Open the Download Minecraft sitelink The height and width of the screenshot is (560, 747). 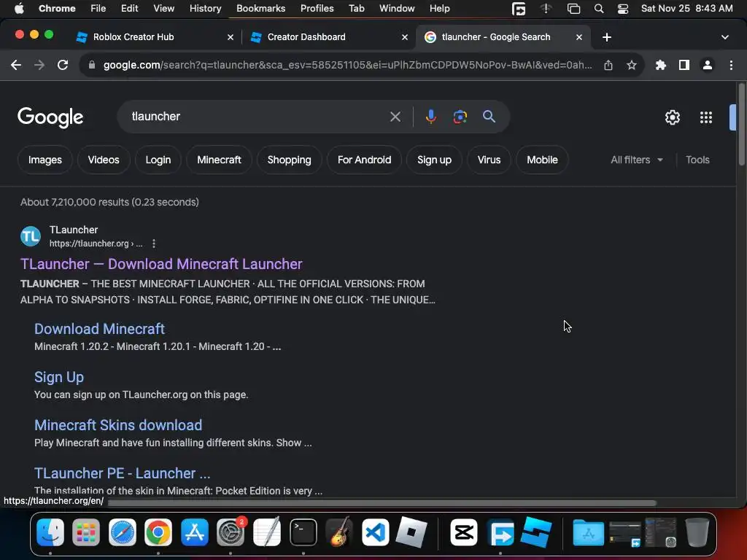(x=99, y=329)
